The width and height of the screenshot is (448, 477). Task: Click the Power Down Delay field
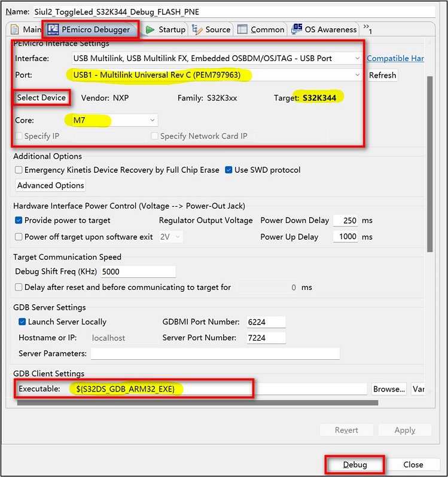pos(346,220)
